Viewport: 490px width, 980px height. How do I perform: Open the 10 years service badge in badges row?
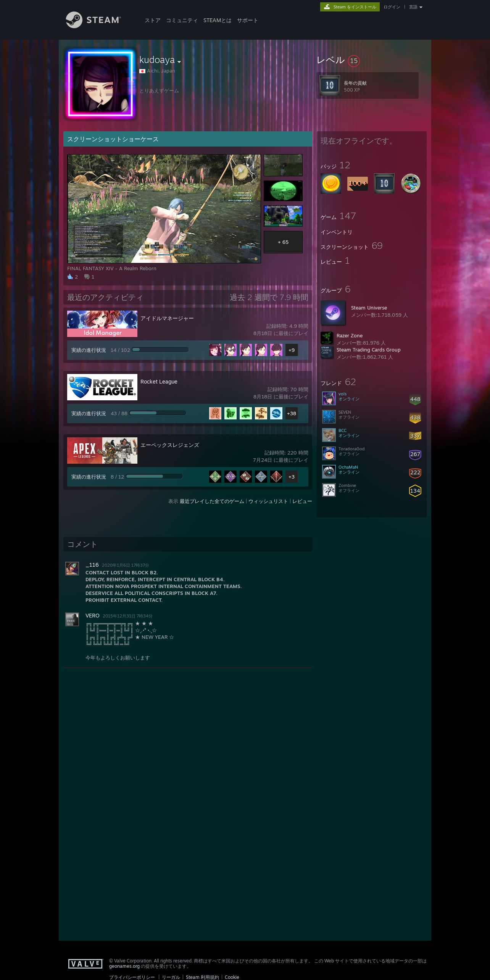(x=384, y=184)
